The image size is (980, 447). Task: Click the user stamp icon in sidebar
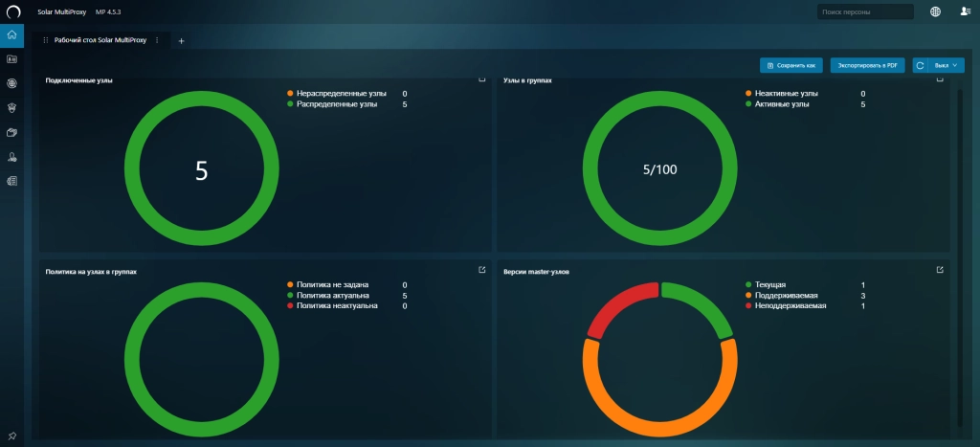coord(11,157)
